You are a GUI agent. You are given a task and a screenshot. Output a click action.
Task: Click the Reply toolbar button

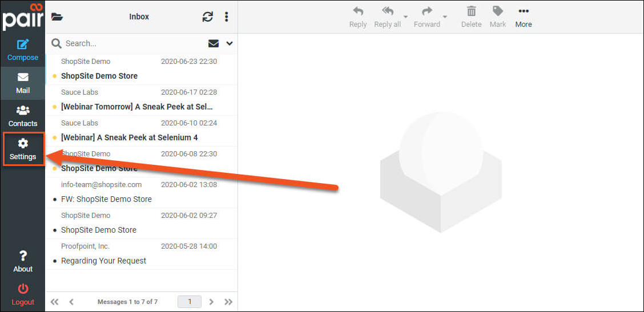pos(358,17)
